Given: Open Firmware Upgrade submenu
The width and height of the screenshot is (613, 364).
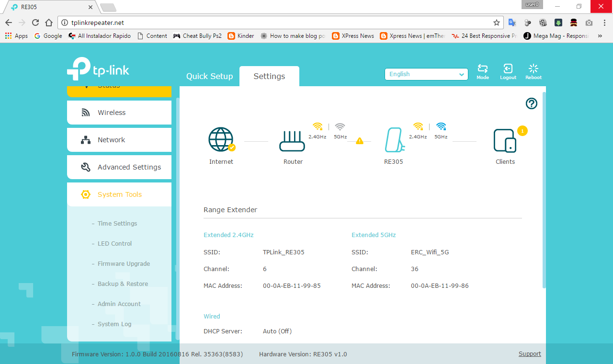Looking at the screenshot, I should click(x=124, y=264).
